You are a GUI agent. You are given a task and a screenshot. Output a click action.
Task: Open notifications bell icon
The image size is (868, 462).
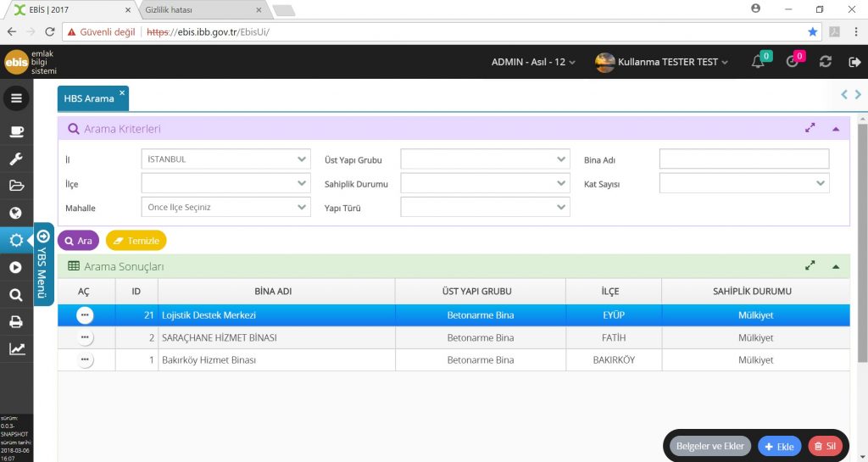(x=758, y=62)
